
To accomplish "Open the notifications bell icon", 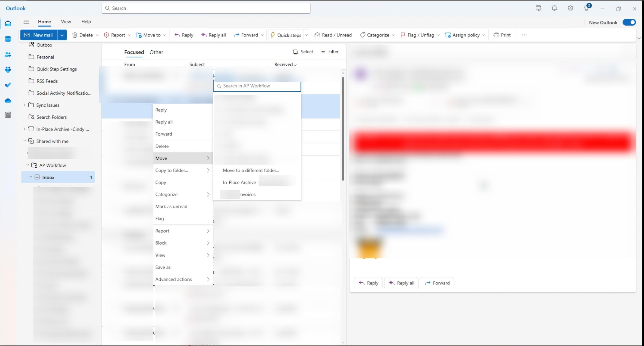I will [554, 8].
